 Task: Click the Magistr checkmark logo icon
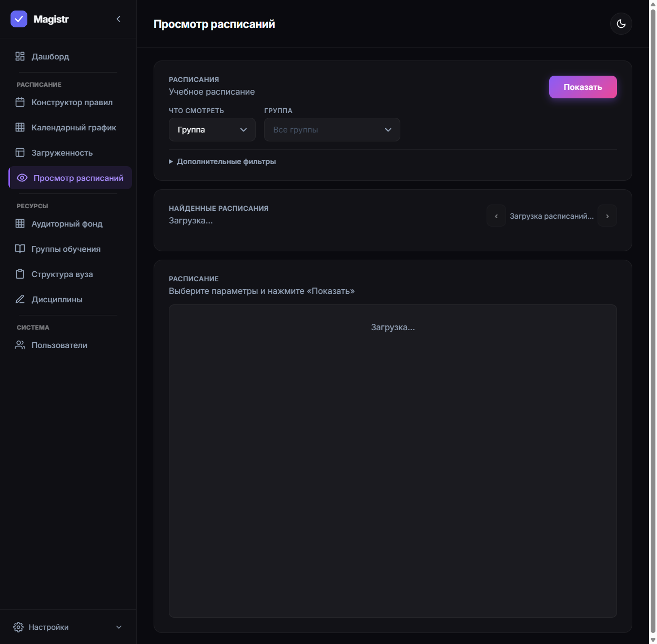click(19, 19)
